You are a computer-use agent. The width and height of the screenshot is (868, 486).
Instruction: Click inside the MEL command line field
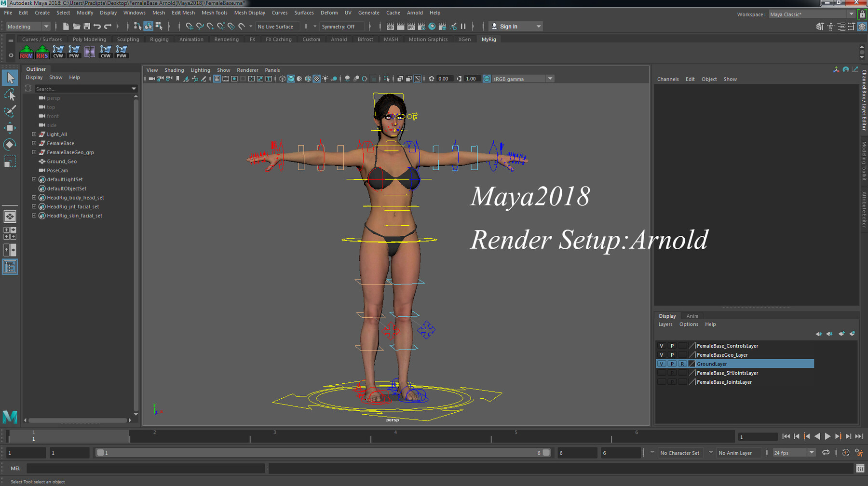(145, 468)
